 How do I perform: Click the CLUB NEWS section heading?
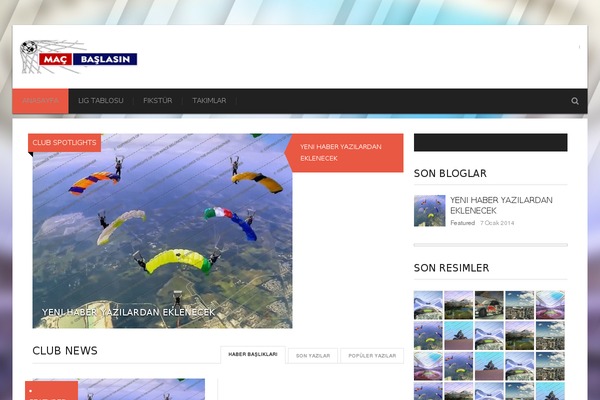point(65,351)
